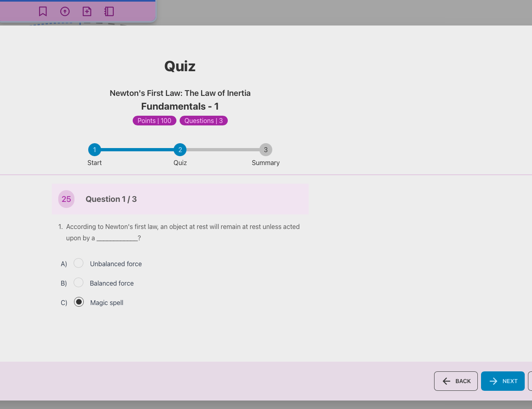This screenshot has width=532, height=409.
Task: Jump to step 3 Summary circle
Action: tap(266, 150)
